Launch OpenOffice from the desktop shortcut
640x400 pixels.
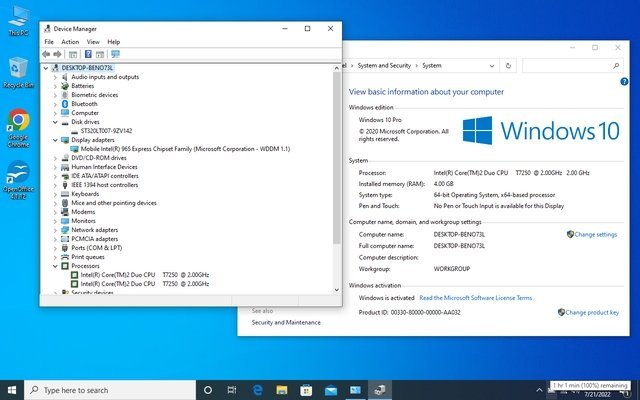(x=18, y=178)
